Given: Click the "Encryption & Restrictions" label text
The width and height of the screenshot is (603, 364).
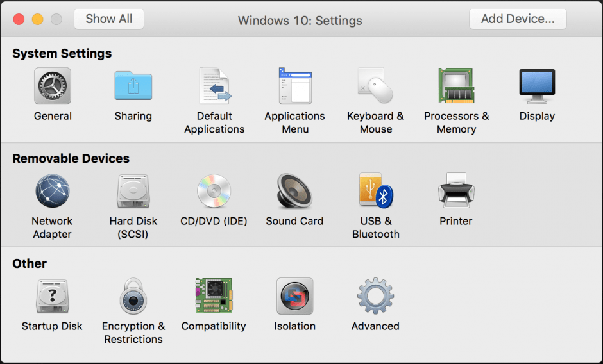Looking at the screenshot, I should click(133, 333).
